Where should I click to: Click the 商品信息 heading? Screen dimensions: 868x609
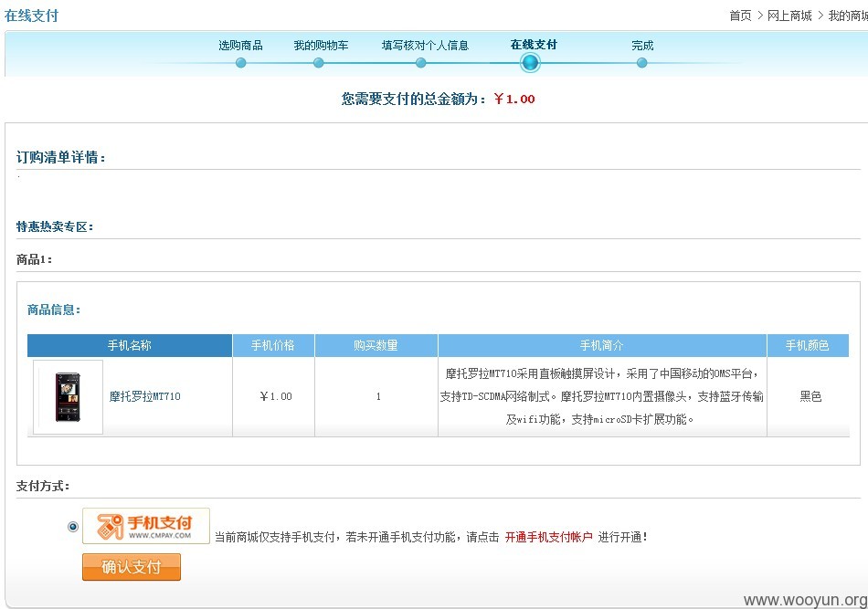click(54, 310)
